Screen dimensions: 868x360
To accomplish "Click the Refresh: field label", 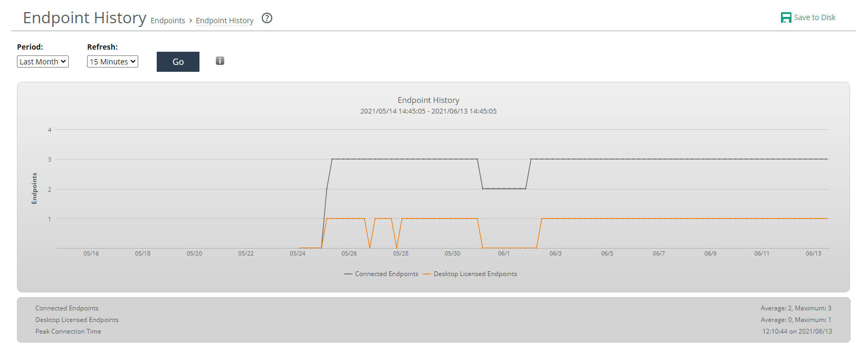I will pos(102,47).
